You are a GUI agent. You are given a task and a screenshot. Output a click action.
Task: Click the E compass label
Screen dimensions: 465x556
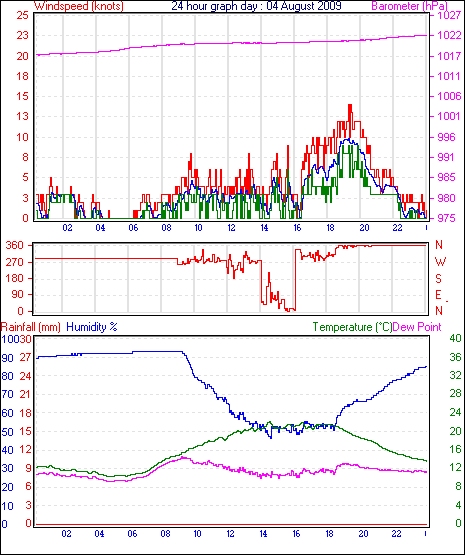click(x=438, y=295)
